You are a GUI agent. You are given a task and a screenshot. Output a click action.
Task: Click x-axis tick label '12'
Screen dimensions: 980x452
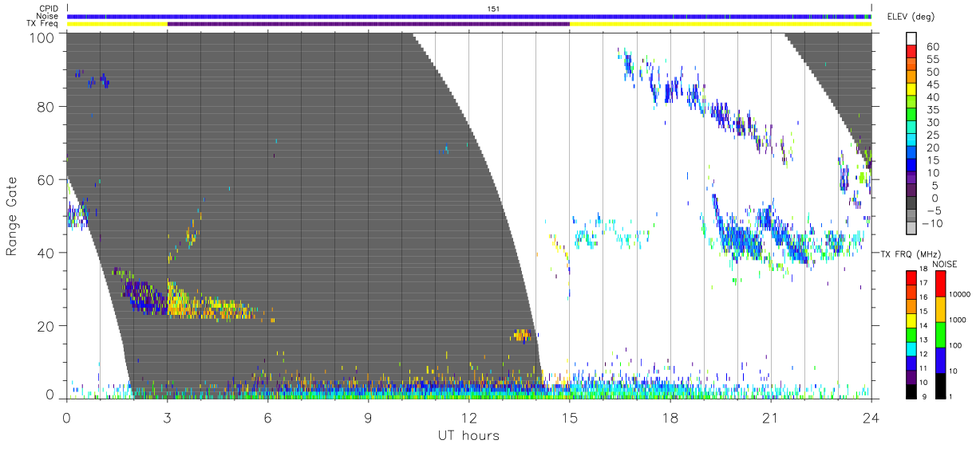coord(469,417)
